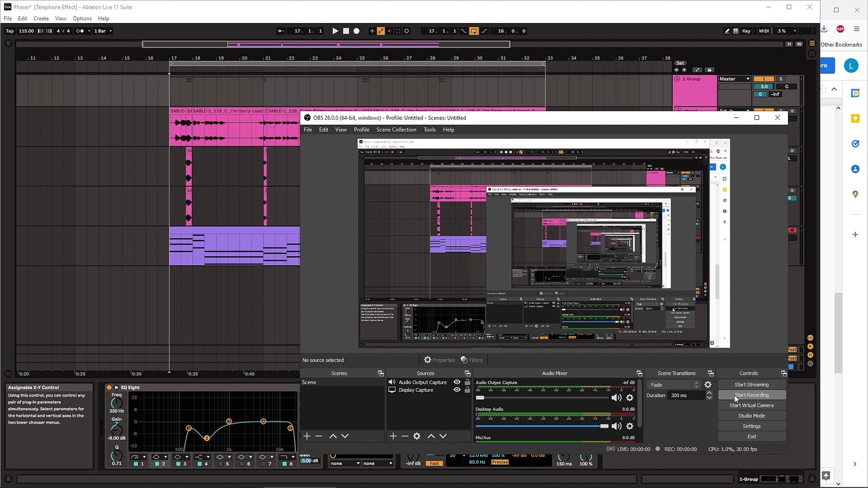Undock the Scenes panel

[380, 373]
